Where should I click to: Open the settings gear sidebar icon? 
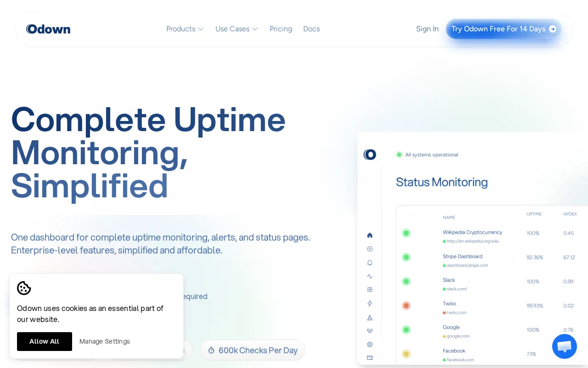pos(370,344)
